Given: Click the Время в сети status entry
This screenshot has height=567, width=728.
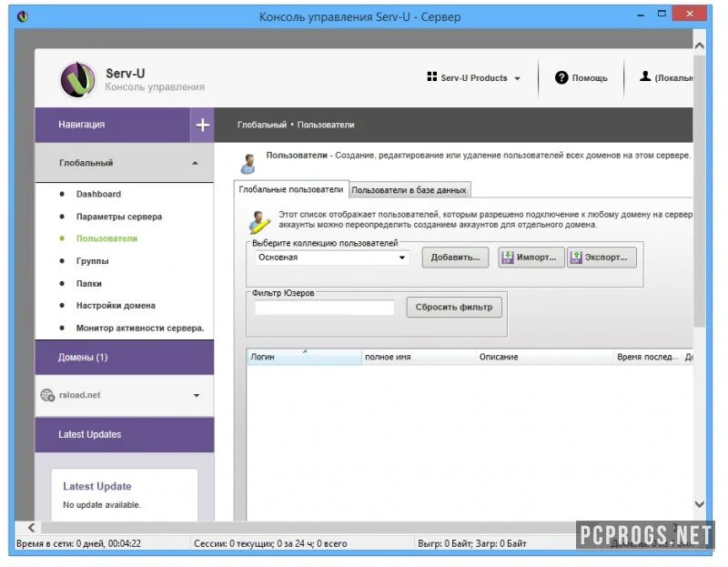Looking at the screenshot, I should pyautogui.click(x=78, y=543).
